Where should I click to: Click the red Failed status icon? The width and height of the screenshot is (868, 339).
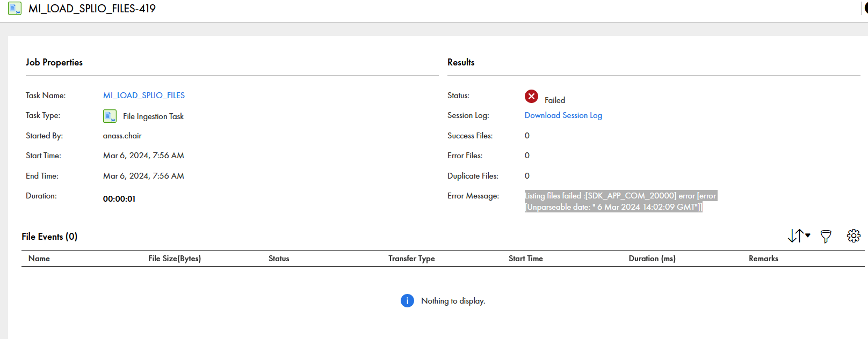531,97
